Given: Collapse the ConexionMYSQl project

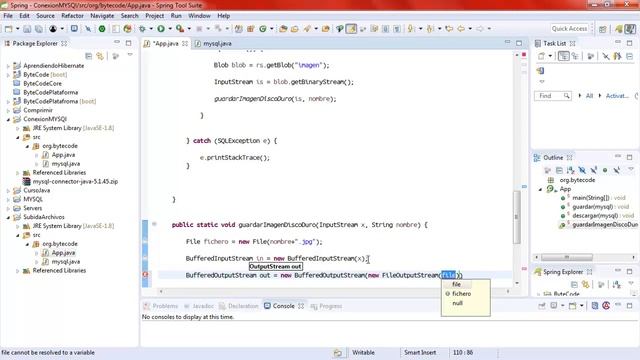Looking at the screenshot, I should pos(8,120).
